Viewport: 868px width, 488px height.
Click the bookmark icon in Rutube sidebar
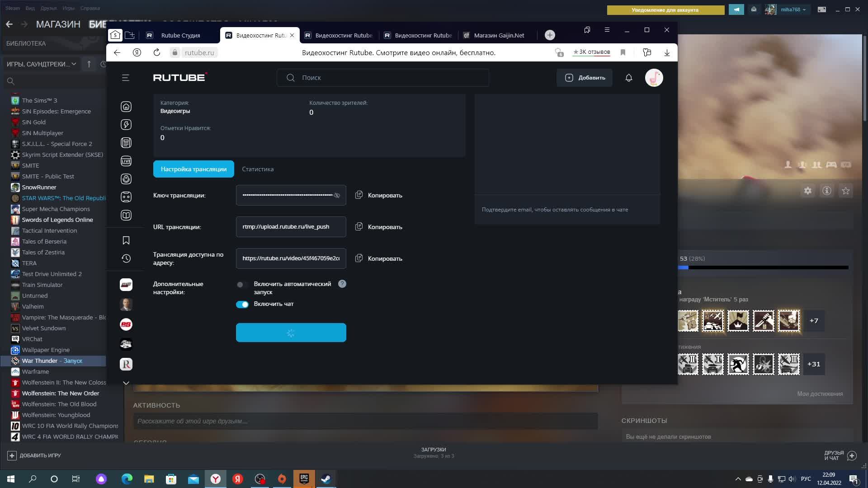pyautogui.click(x=126, y=240)
